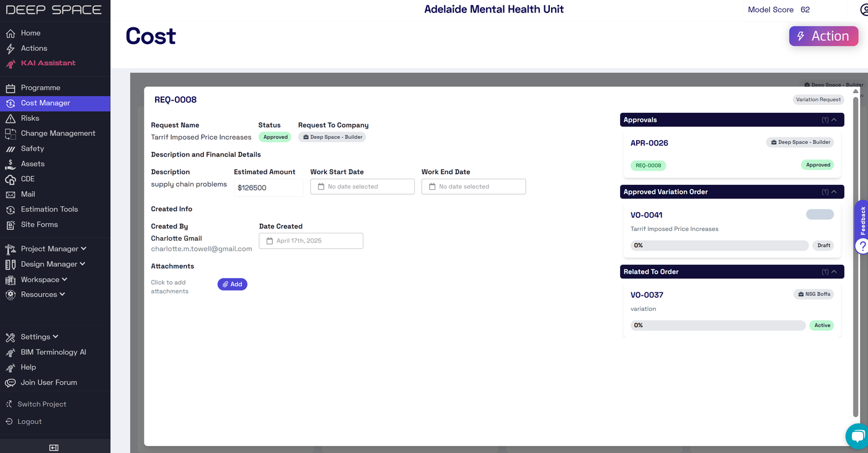Click the Add attachments button
The height and width of the screenshot is (453, 868).
[232, 284]
